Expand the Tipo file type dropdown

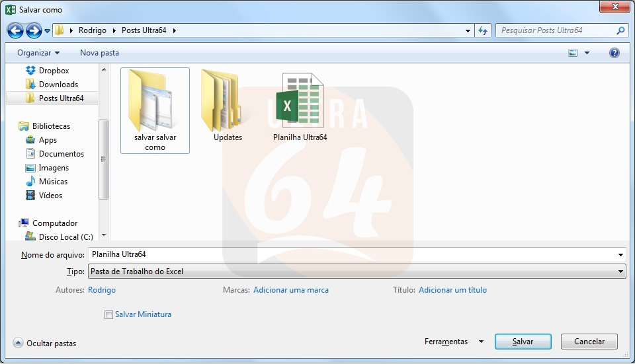pos(620,272)
